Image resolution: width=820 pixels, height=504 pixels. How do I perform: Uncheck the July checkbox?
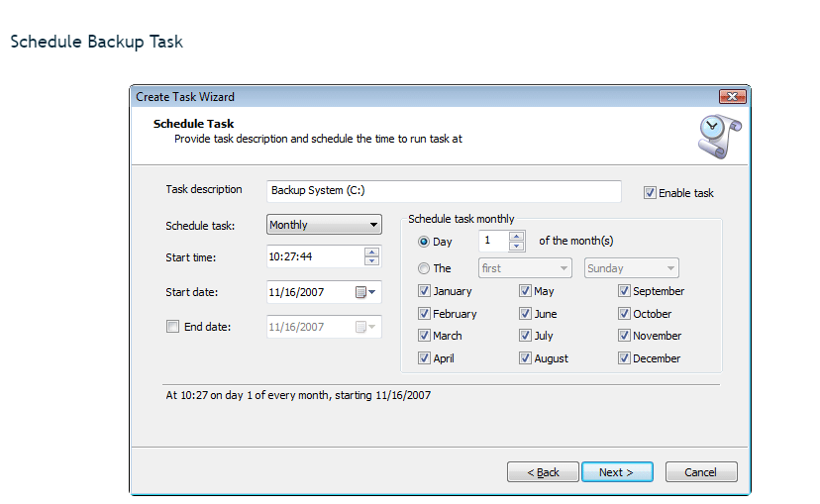[525, 336]
